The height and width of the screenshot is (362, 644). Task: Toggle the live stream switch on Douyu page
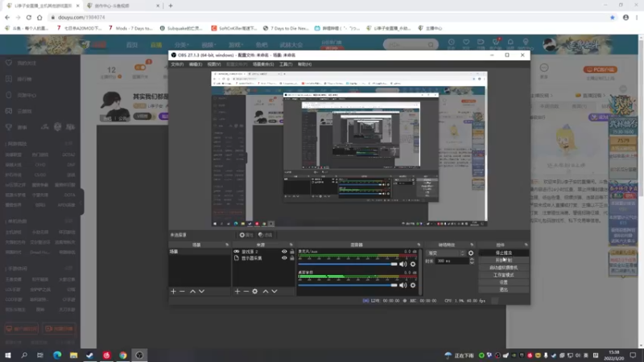point(140,68)
